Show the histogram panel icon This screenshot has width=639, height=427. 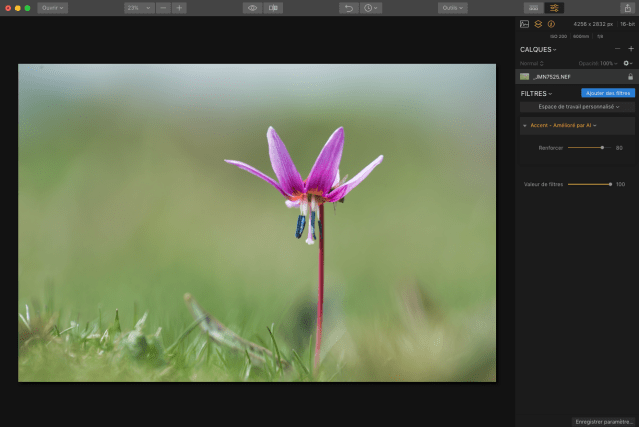pos(525,24)
